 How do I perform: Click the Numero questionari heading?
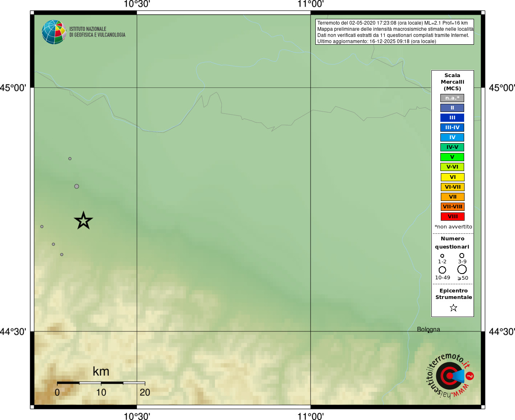pos(452,243)
